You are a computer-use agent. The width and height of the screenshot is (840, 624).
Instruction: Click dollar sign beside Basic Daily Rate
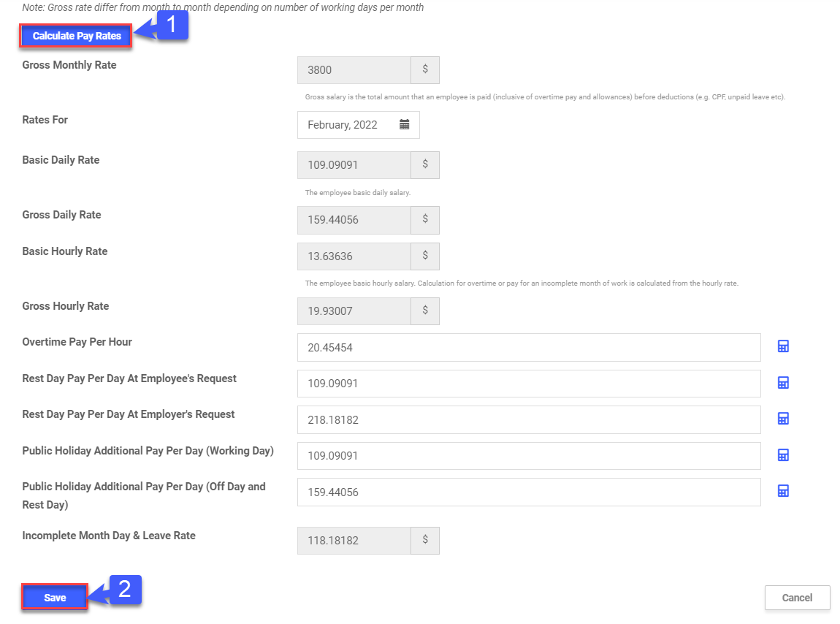425,165
